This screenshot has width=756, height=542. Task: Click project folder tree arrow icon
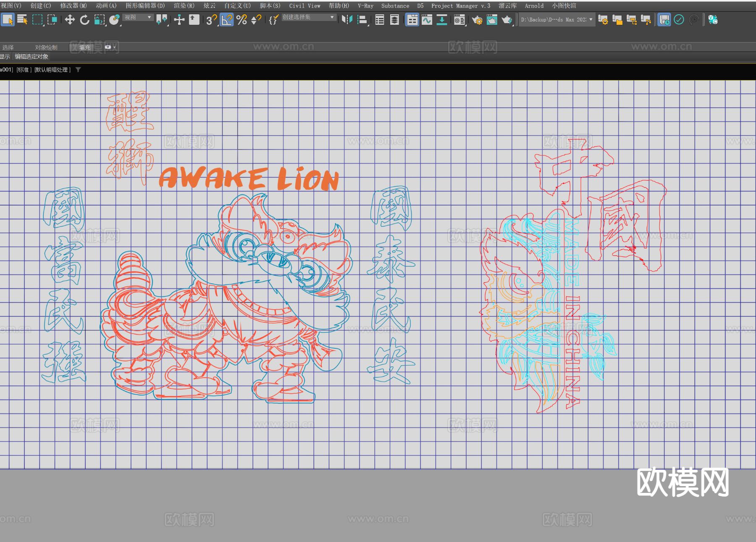[646, 20]
